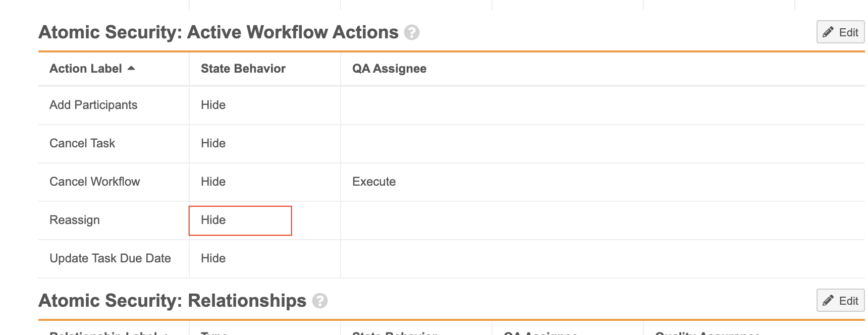Click the Atomic Security: Relationships section heading
868x335 pixels.
point(172,301)
